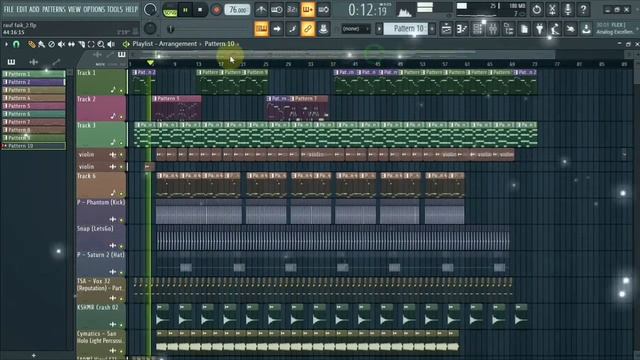The height and width of the screenshot is (360, 640).
Task: Select the playlist draw pencil tool
Action: (31, 44)
